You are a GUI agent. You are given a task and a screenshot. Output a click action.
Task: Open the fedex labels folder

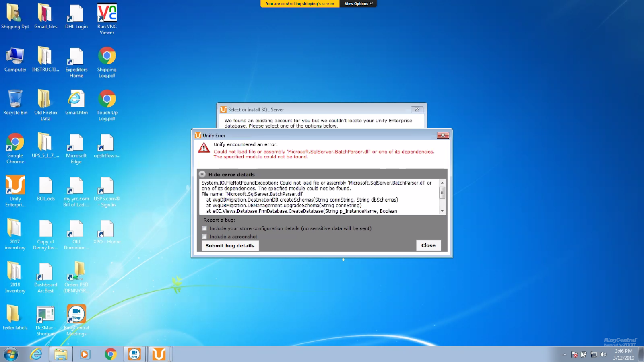[x=15, y=317]
